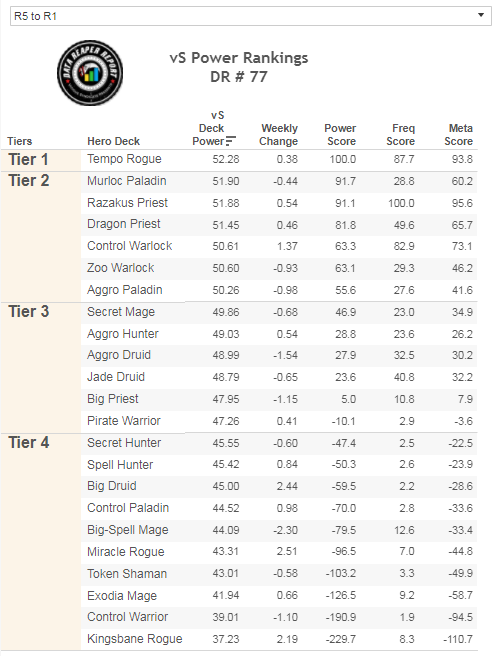Select the Hero Deck column header

pyautogui.click(x=113, y=141)
